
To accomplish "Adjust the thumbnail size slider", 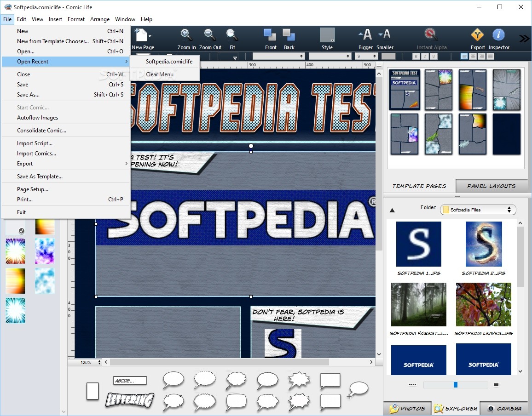I will (455, 385).
